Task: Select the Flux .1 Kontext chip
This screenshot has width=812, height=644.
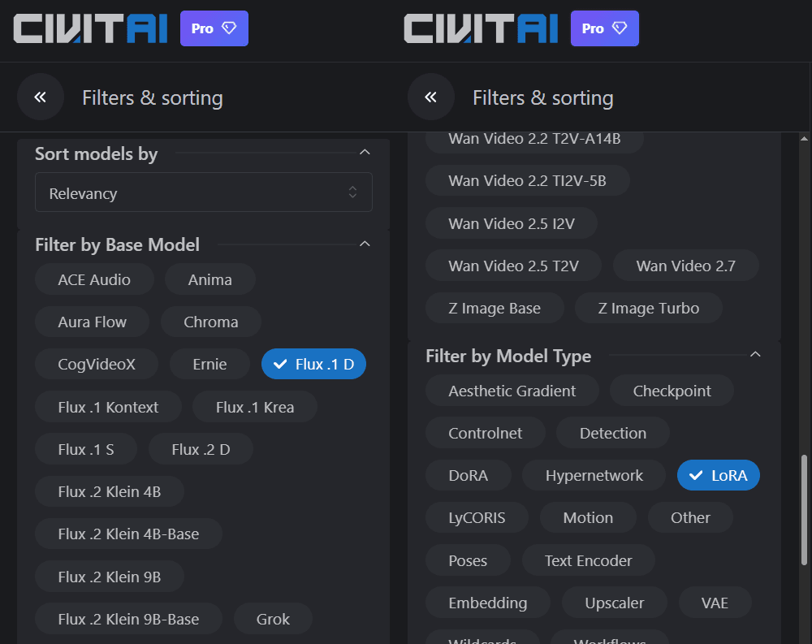Action: [x=108, y=407]
